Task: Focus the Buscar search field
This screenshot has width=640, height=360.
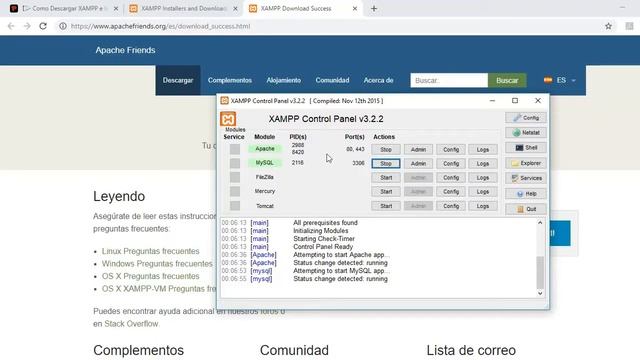Action: click(x=449, y=80)
